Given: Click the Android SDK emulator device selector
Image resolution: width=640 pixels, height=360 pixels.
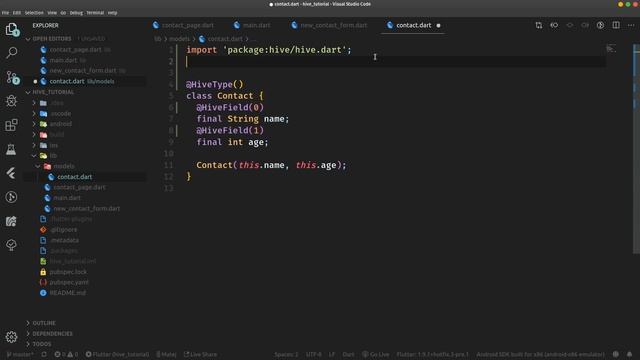Looking at the screenshot, I should [540, 354].
